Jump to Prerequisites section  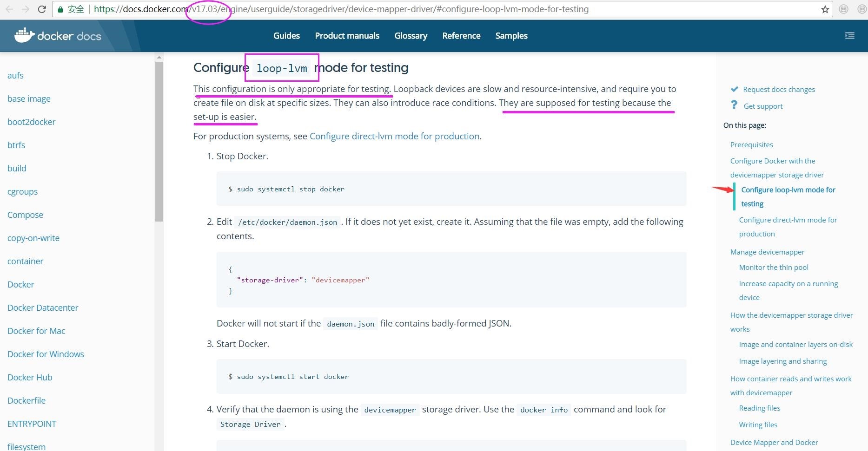point(751,144)
